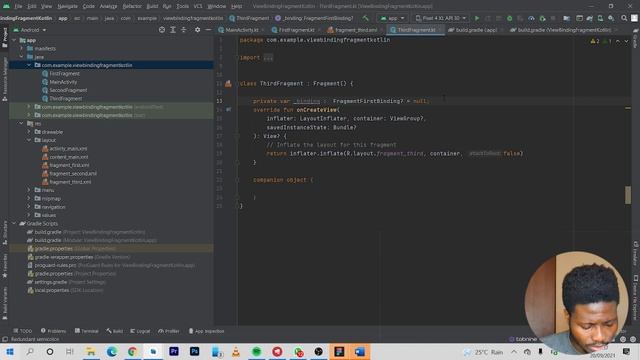
Task: Click yellow warning stripe in error gutter
Action: (628, 108)
